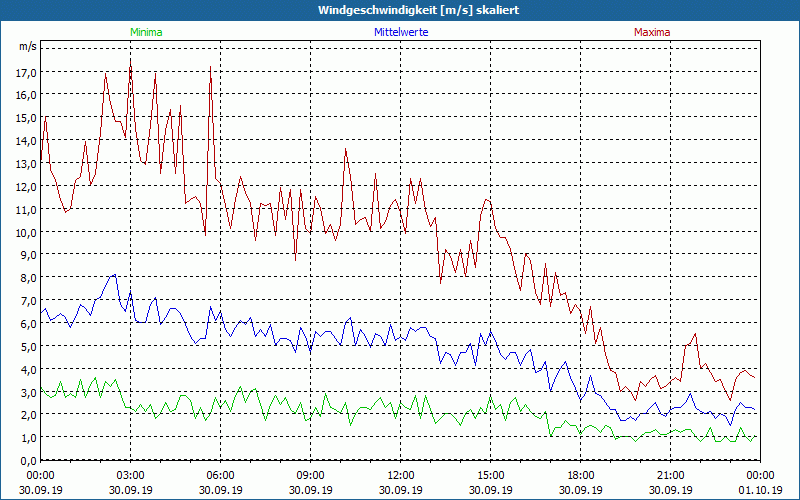Click the 17,0 y-axis value
The width and height of the screenshot is (800, 500).
click(27, 73)
